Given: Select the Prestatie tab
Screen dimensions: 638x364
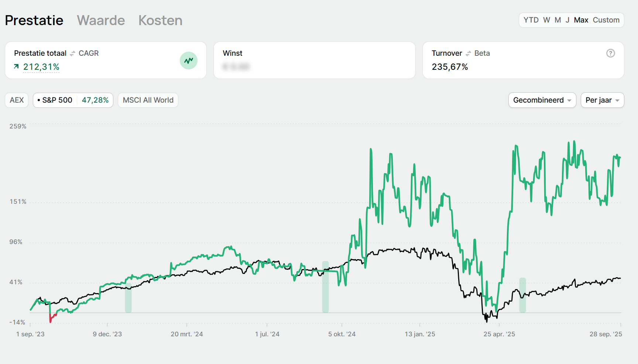Looking at the screenshot, I should (34, 20).
